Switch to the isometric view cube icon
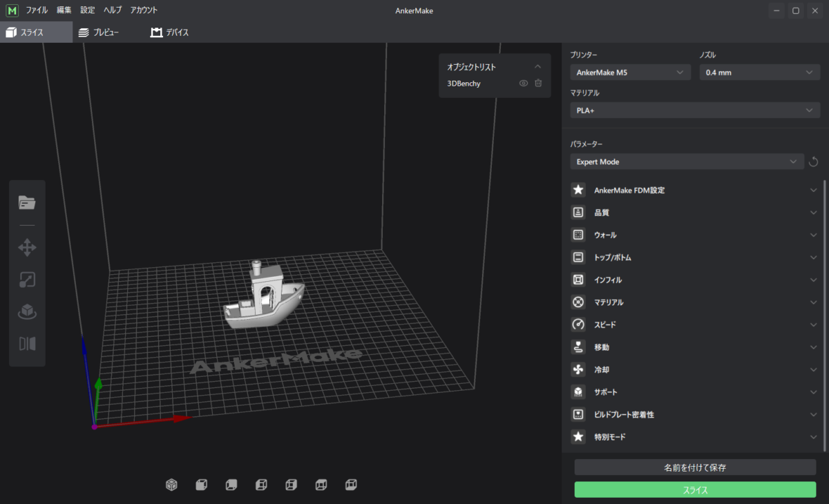This screenshot has height=504, width=829. click(x=171, y=485)
